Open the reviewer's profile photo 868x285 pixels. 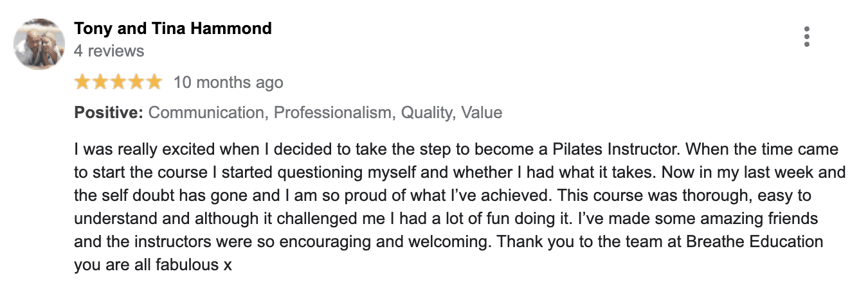41,45
